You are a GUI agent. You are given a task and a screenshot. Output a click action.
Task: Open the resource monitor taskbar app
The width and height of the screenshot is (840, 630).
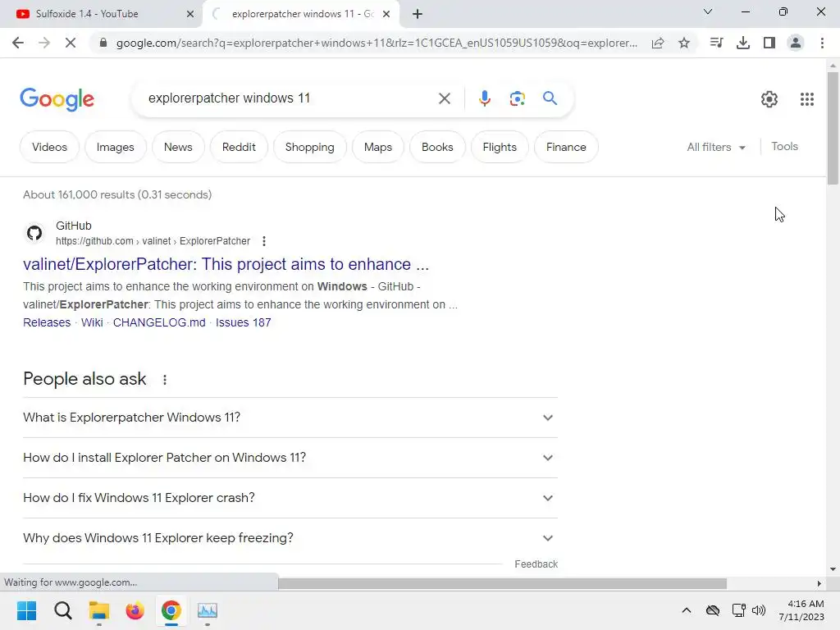pos(208,610)
